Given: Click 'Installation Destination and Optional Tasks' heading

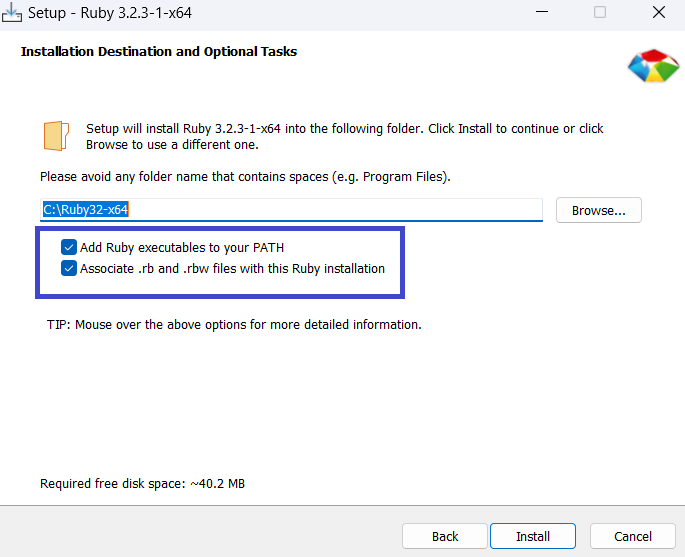Looking at the screenshot, I should [159, 52].
